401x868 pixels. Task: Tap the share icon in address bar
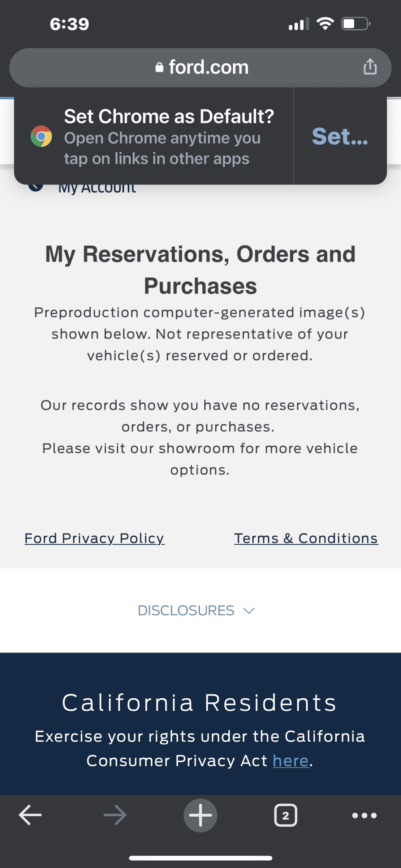(370, 67)
